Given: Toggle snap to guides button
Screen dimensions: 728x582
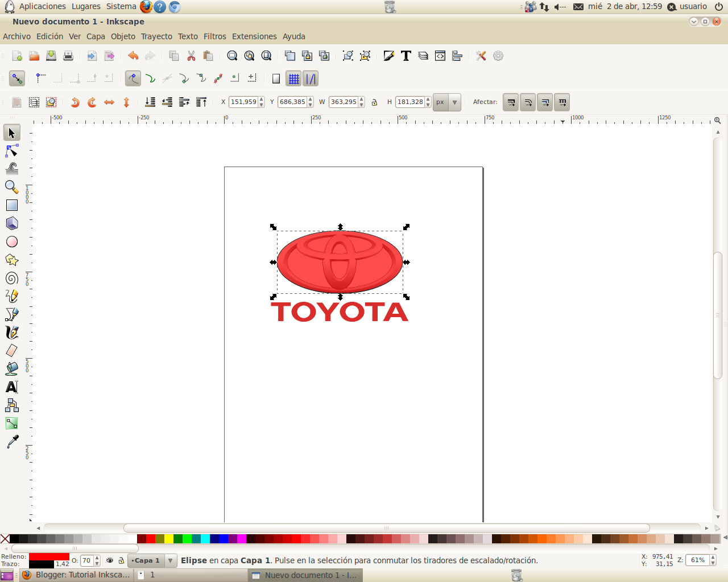Looking at the screenshot, I should tap(311, 78).
